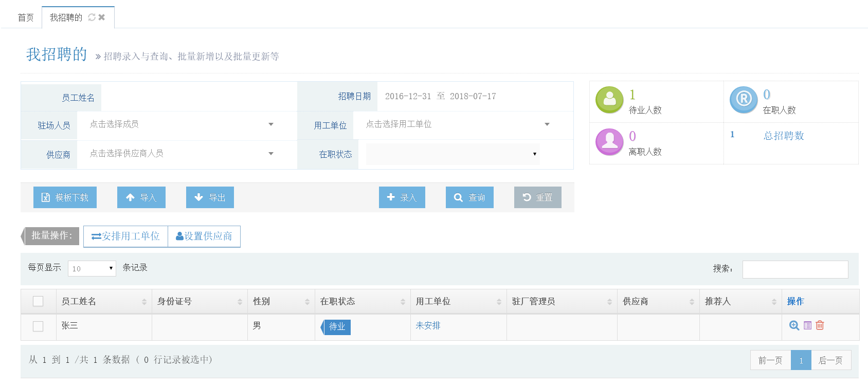Click the 查询 search button

click(x=469, y=197)
